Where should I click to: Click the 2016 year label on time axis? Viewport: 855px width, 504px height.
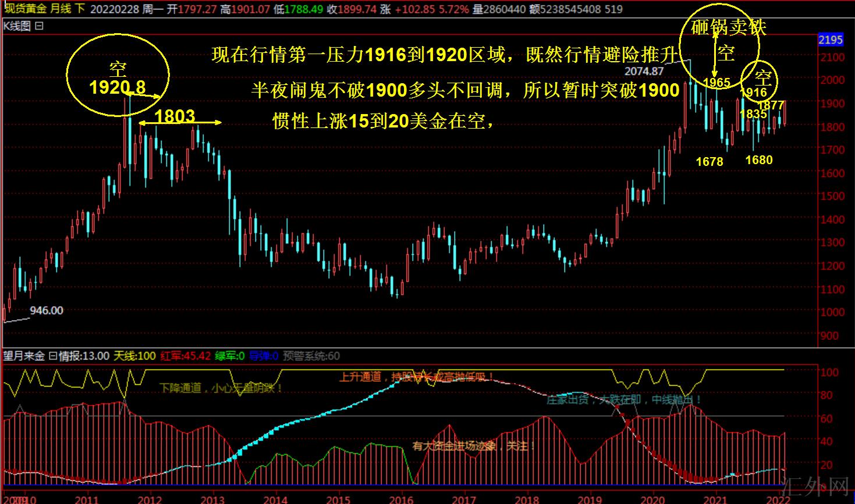click(x=401, y=499)
